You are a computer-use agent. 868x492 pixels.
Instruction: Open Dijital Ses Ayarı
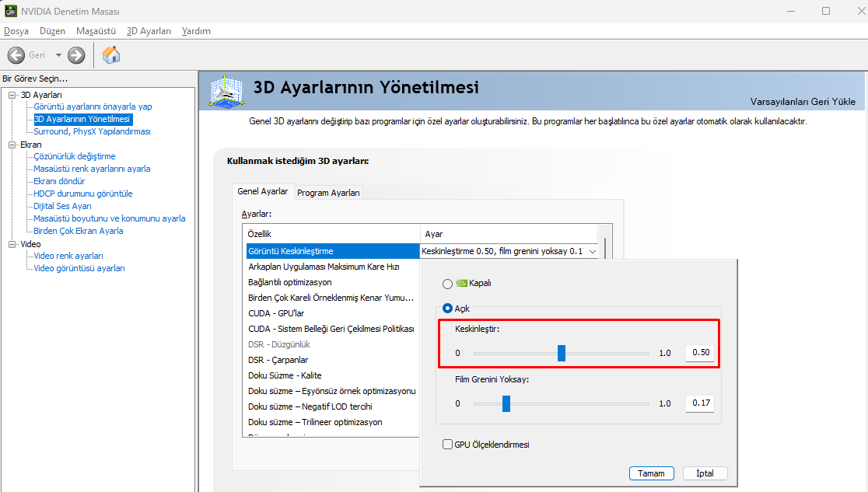(62, 207)
